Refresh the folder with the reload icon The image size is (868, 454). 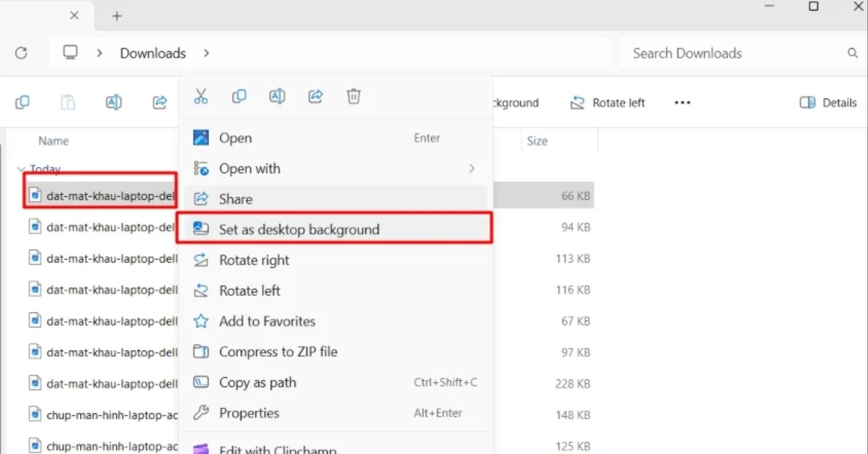point(21,53)
